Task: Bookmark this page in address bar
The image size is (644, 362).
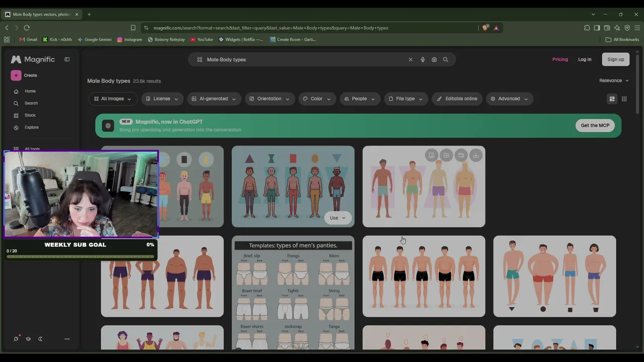Action: tap(133, 28)
